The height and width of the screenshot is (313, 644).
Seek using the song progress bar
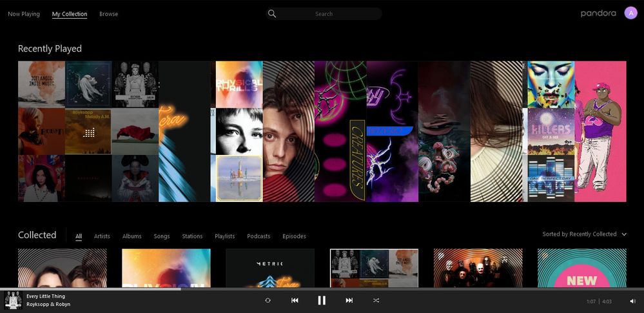tap(322, 289)
